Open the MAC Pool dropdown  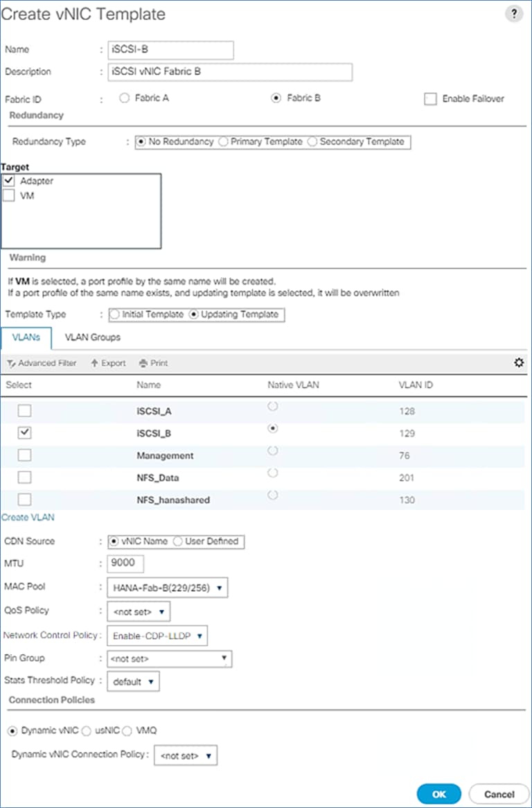point(168,588)
